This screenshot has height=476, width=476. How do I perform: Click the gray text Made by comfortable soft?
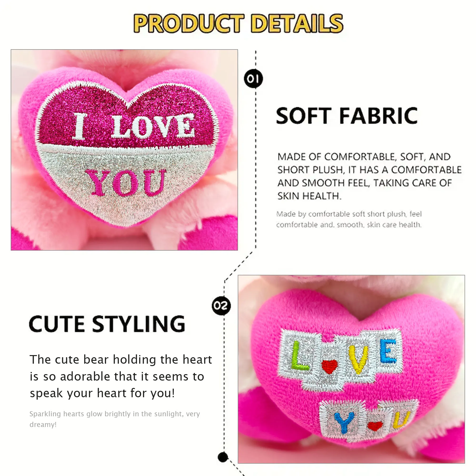(349, 219)
